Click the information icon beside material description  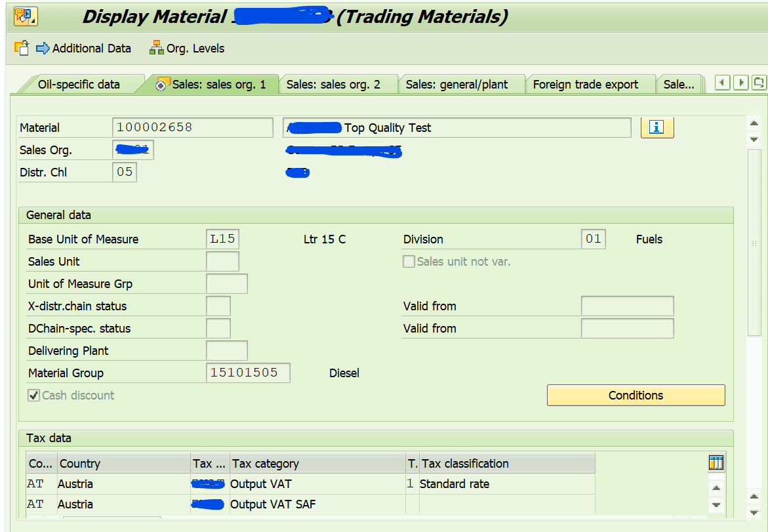(x=657, y=127)
